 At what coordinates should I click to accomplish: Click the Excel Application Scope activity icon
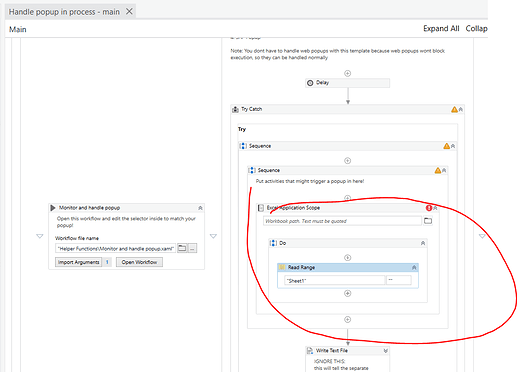click(261, 208)
